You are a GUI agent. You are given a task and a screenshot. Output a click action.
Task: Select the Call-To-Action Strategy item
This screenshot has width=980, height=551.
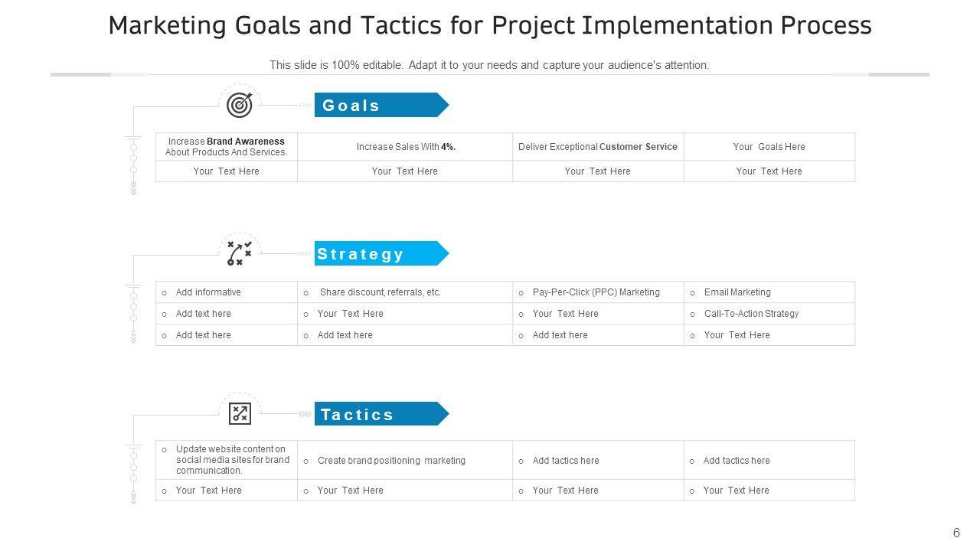[751, 314]
